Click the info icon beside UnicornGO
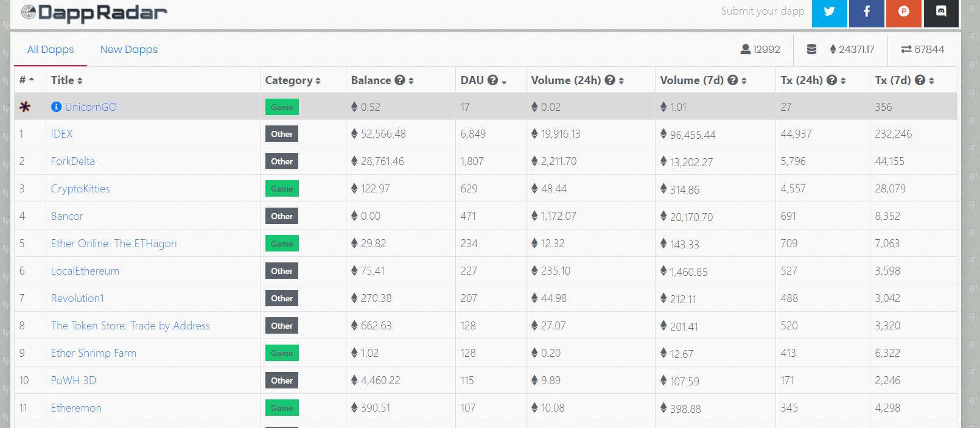This screenshot has width=980, height=428. [x=57, y=107]
